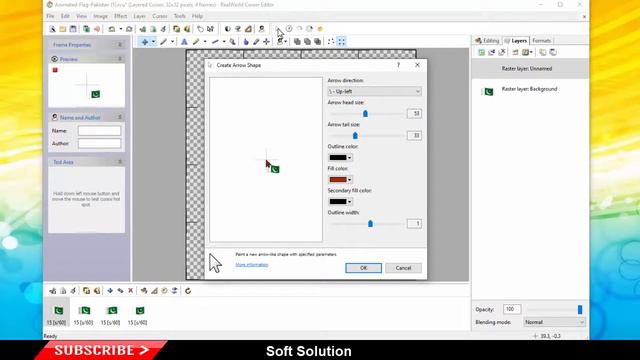Close the Create Arrow Shape dialog
The image size is (640, 360).
(x=417, y=65)
